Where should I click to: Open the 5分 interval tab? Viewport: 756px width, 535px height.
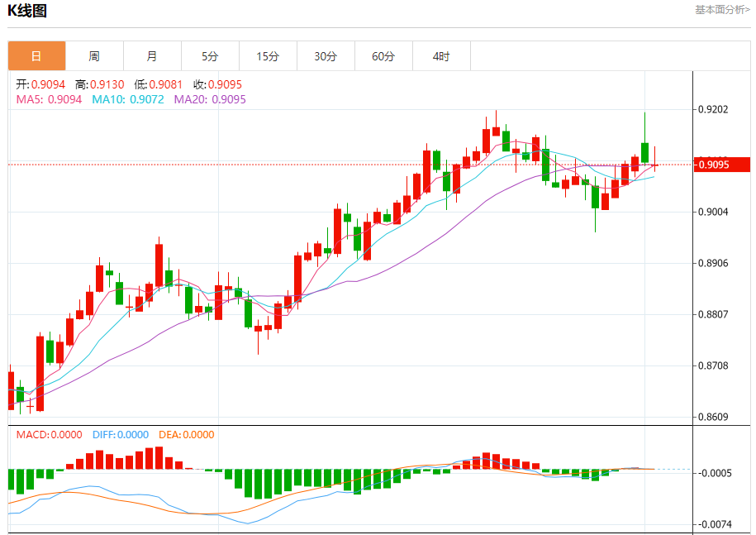pyautogui.click(x=210, y=56)
